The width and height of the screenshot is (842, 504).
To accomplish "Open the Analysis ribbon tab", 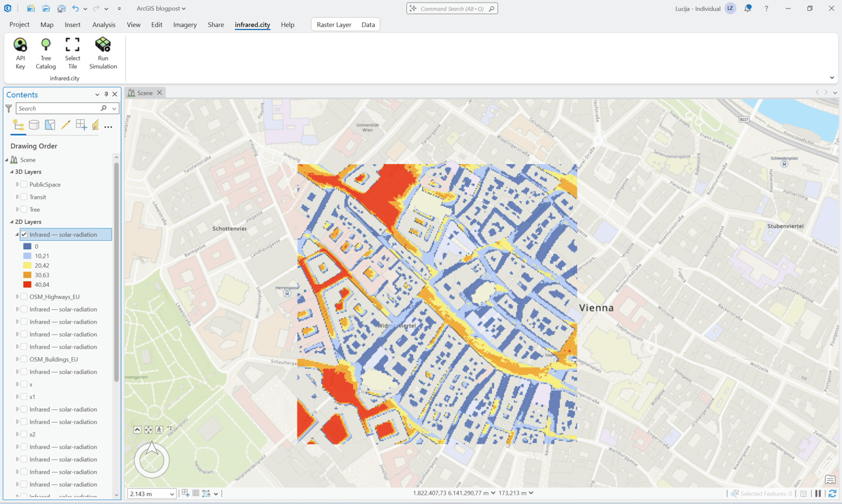I will 104,25.
